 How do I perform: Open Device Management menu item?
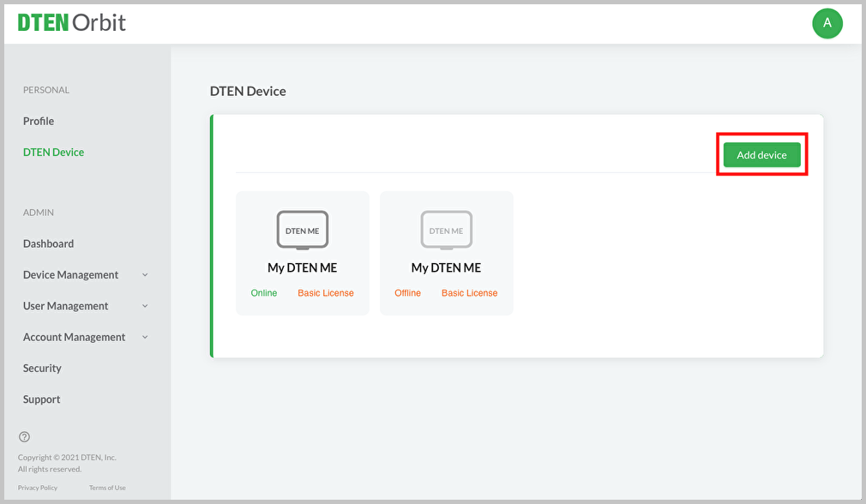coord(70,274)
